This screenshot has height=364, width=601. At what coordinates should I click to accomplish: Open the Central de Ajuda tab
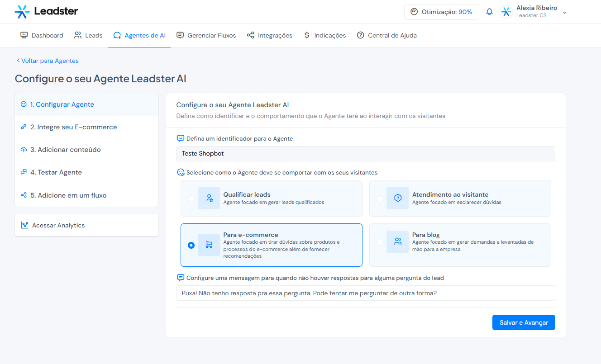[x=387, y=35]
